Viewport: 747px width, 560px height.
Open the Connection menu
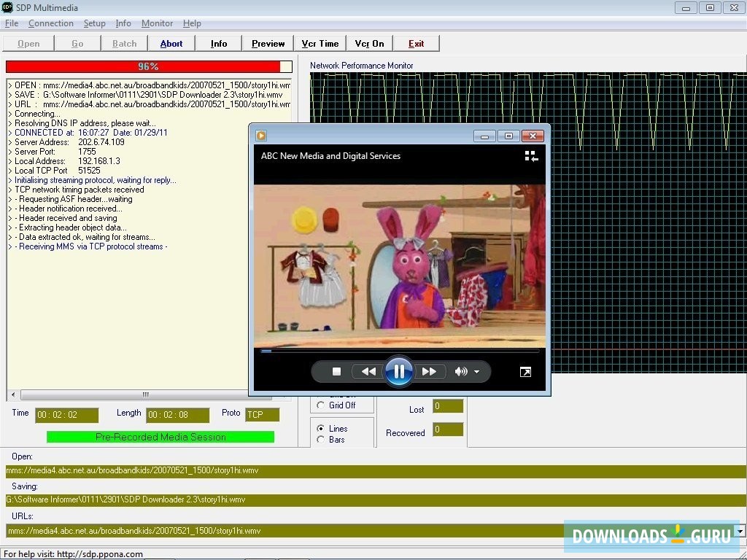(50, 23)
